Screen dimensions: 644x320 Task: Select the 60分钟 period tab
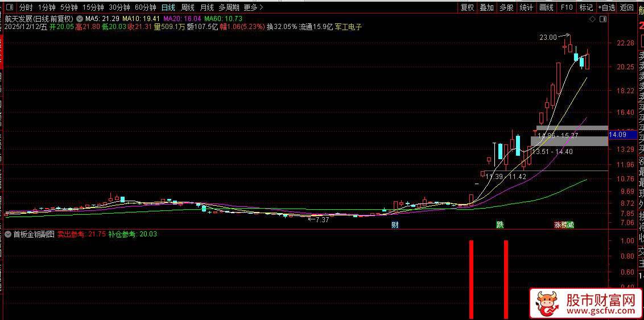click(146, 7)
